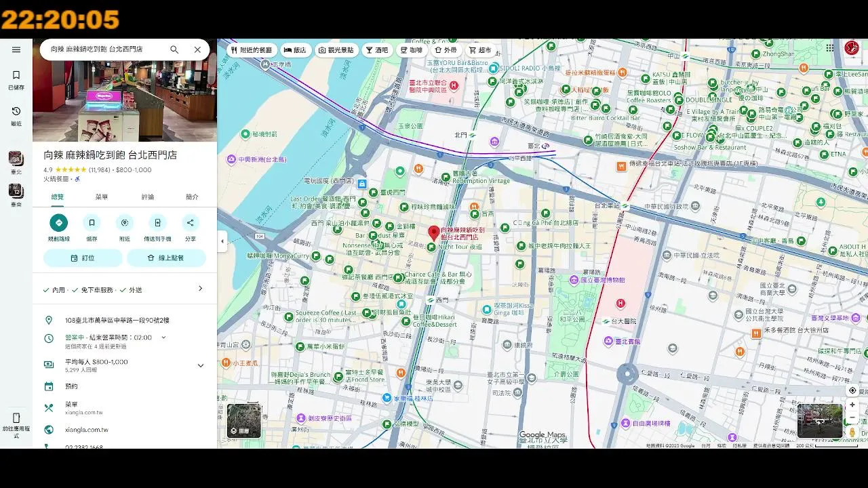Screen dimensions: 868x488
Task: Open the Street View preview thumbnail at bottom right
Action: 820,420
